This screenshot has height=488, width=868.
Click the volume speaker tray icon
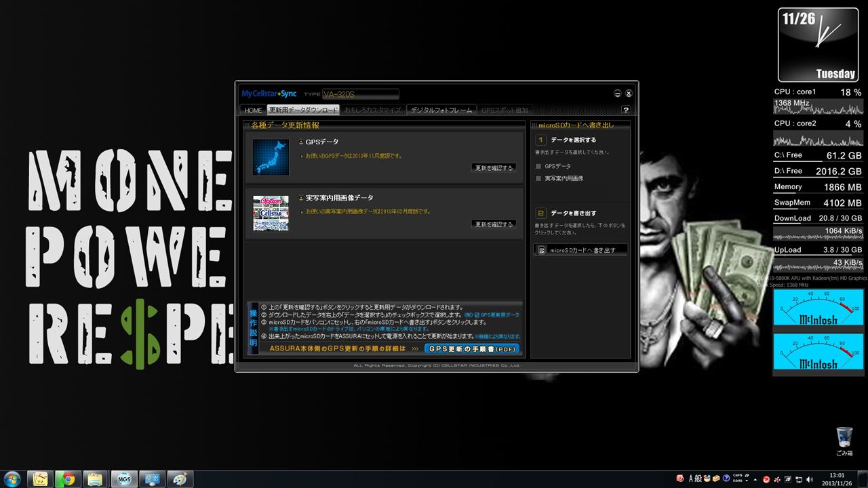[x=809, y=479]
